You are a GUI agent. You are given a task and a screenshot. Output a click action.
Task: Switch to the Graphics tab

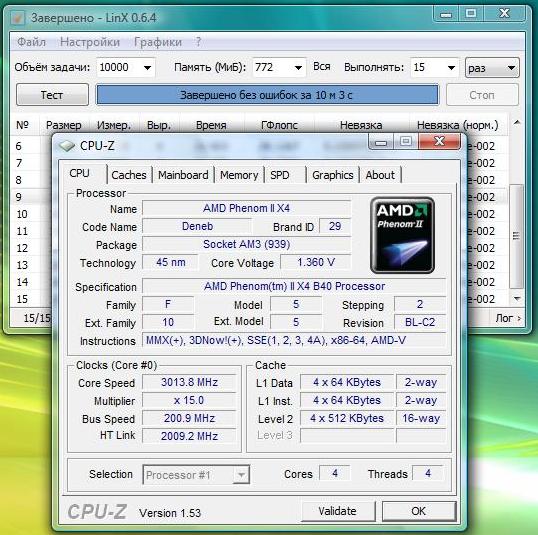coord(333,175)
